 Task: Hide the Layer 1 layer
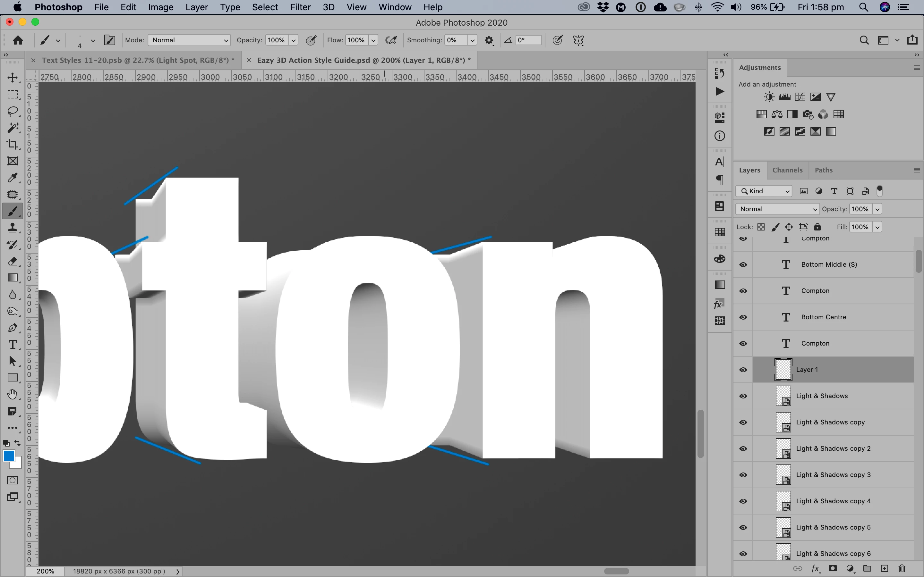point(743,370)
